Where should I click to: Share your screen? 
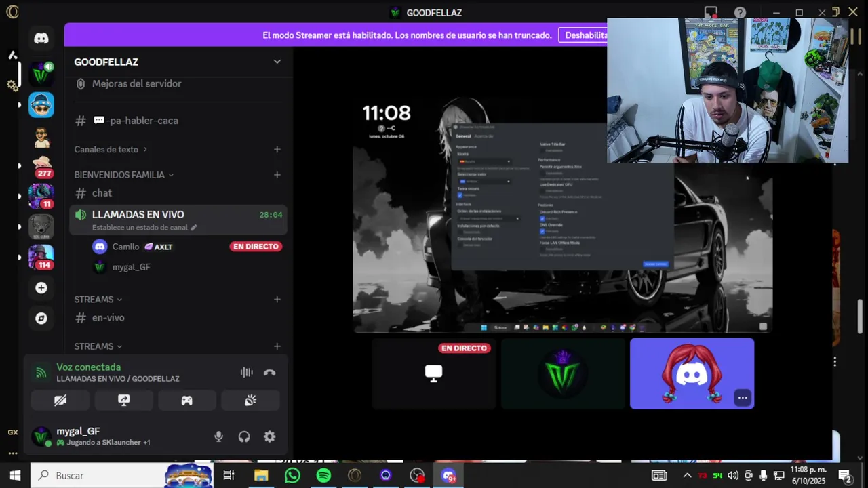(123, 400)
